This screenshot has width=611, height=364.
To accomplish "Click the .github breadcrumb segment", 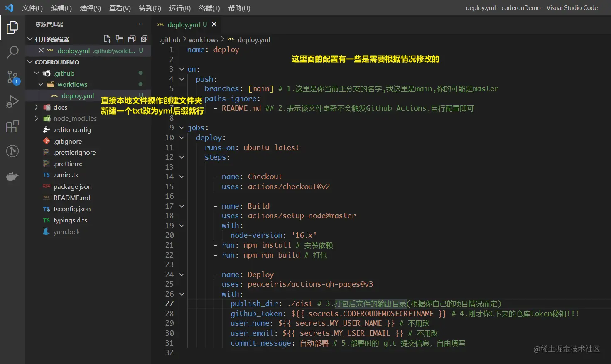I will click(x=170, y=39).
